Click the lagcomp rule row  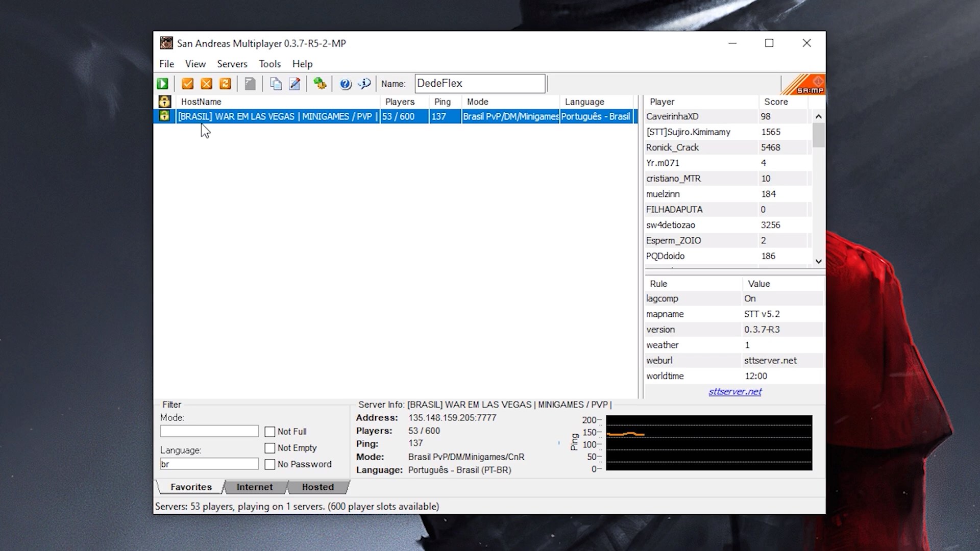pos(734,298)
